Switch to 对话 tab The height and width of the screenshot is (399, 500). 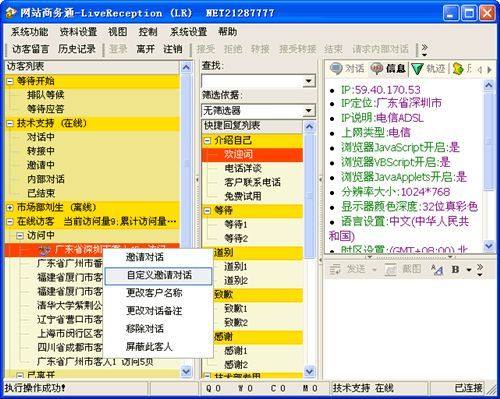[347, 69]
